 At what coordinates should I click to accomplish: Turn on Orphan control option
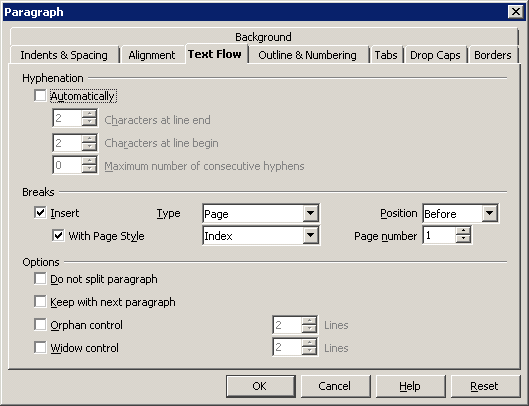[x=40, y=324]
